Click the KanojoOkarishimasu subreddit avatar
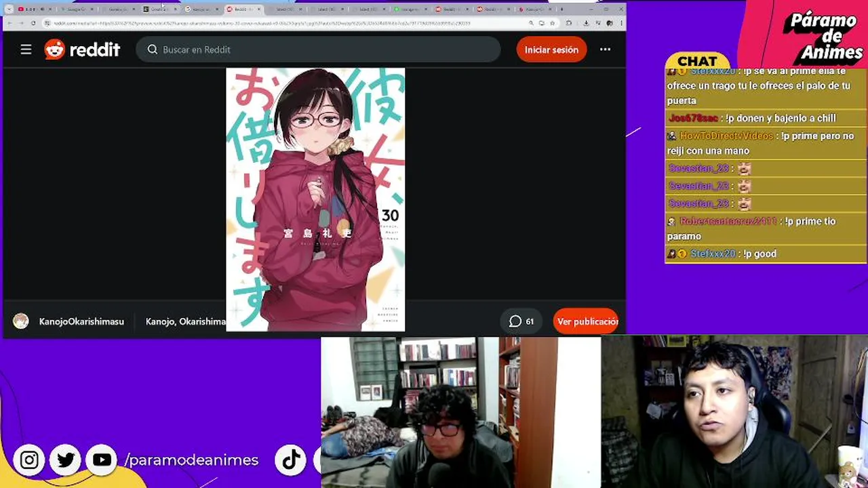 pos(21,321)
